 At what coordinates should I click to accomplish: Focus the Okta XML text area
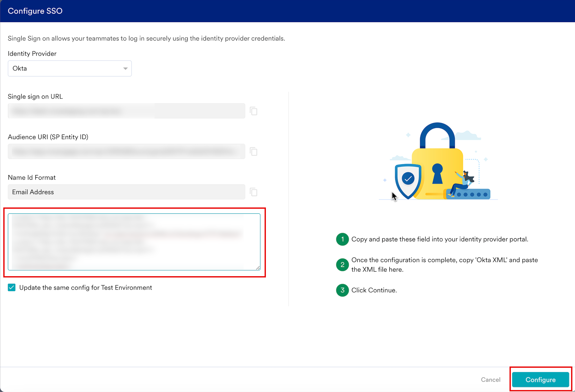pyautogui.click(x=134, y=242)
